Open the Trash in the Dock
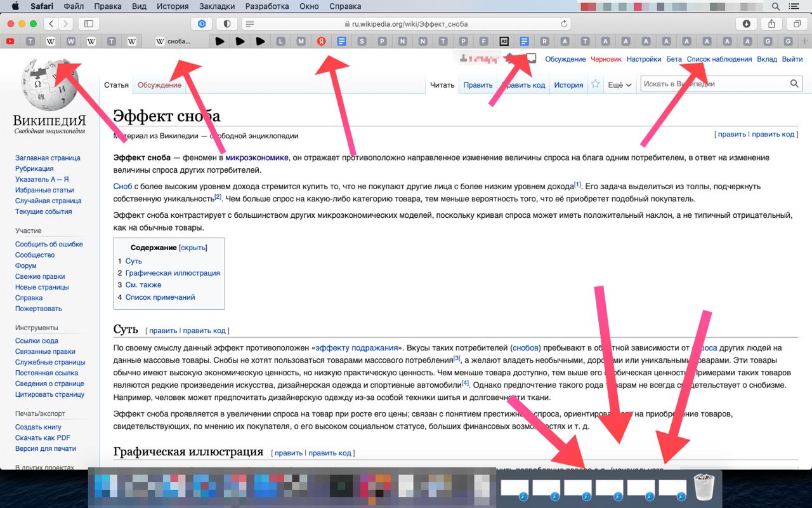 click(704, 488)
